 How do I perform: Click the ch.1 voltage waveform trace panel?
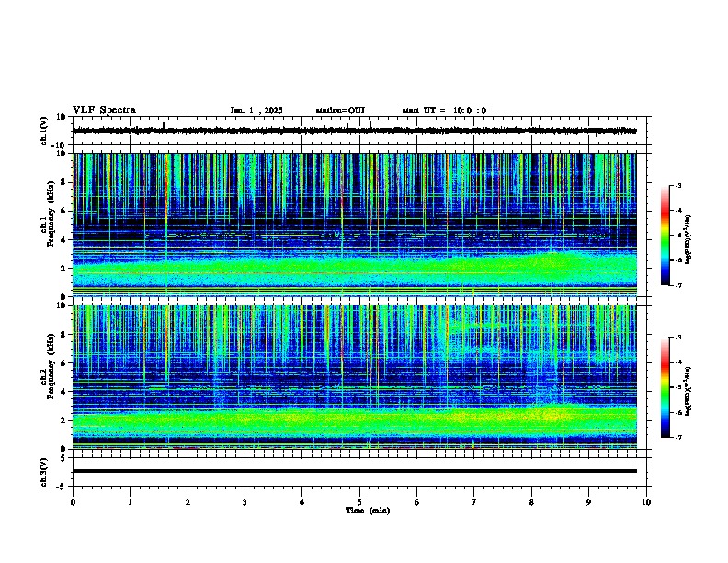click(359, 131)
